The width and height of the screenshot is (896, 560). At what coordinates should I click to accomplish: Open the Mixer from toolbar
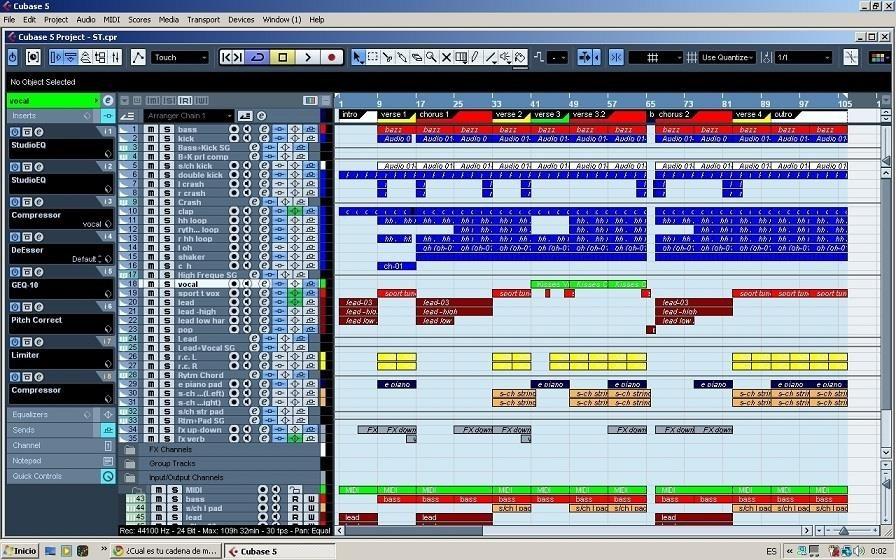coord(115,57)
